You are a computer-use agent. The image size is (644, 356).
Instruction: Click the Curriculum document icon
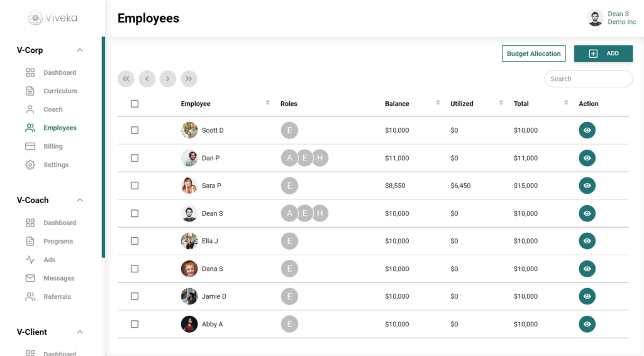pyautogui.click(x=30, y=91)
